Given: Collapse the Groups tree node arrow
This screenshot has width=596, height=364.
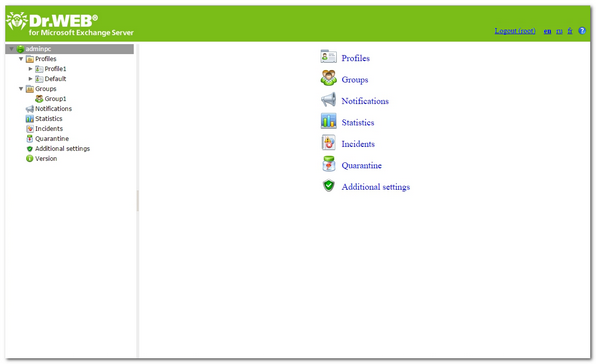Looking at the screenshot, I should point(21,89).
